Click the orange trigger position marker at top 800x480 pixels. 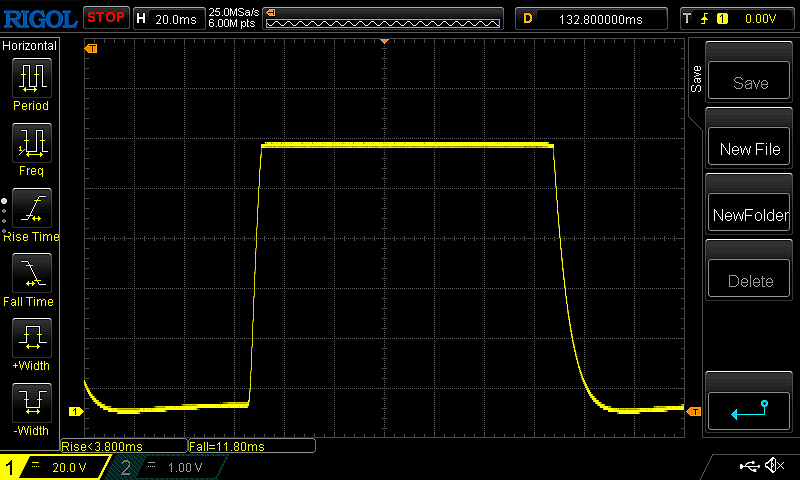click(x=384, y=41)
